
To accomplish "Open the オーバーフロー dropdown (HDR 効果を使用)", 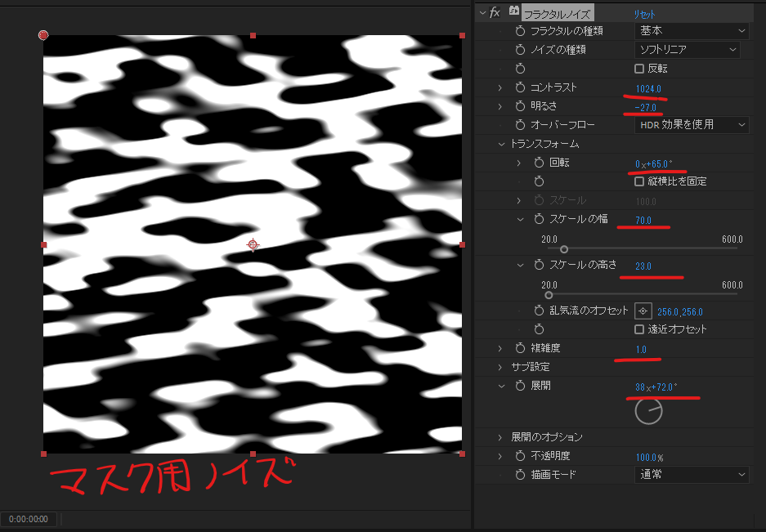I will click(x=692, y=125).
